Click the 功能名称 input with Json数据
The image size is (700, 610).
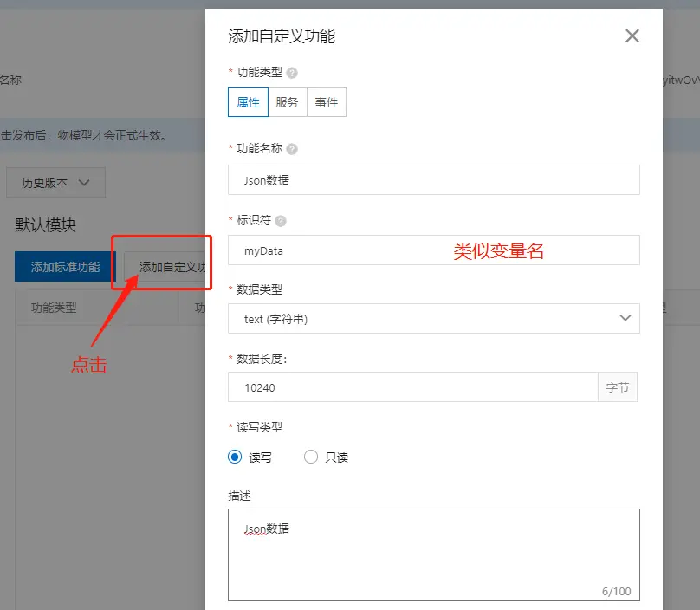[433, 180]
